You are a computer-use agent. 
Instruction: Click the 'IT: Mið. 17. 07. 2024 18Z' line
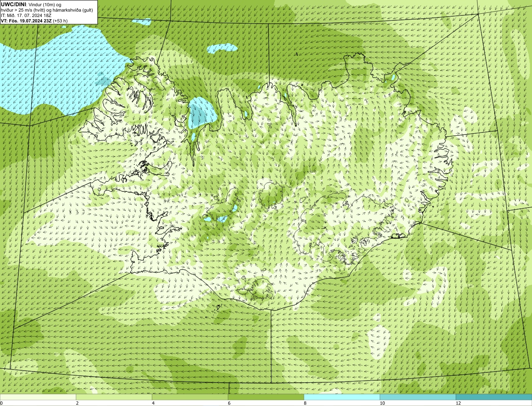26,15
